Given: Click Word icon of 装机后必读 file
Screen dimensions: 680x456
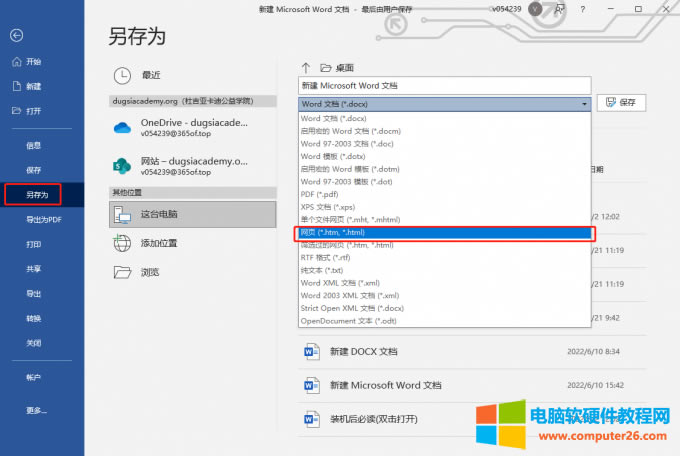Looking at the screenshot, I should coord(312,419).
